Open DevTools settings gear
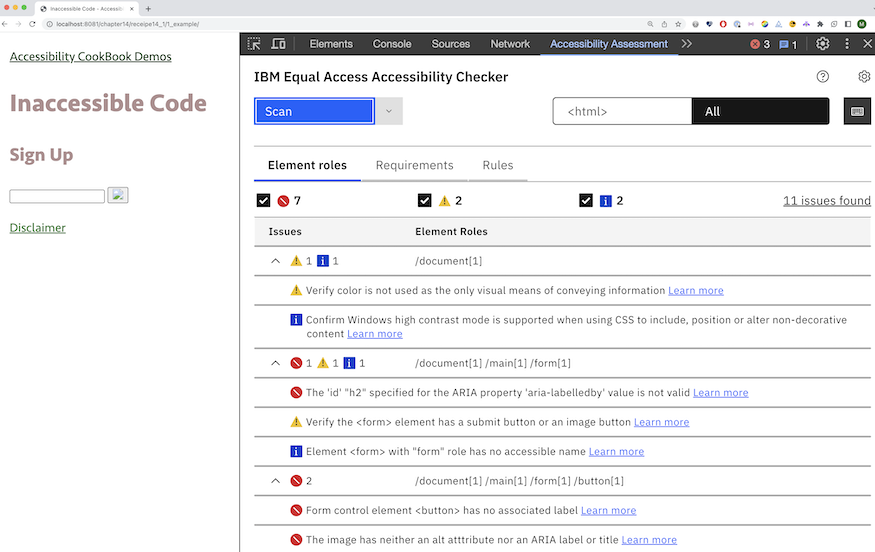875x552 pixels. [822, 44]
